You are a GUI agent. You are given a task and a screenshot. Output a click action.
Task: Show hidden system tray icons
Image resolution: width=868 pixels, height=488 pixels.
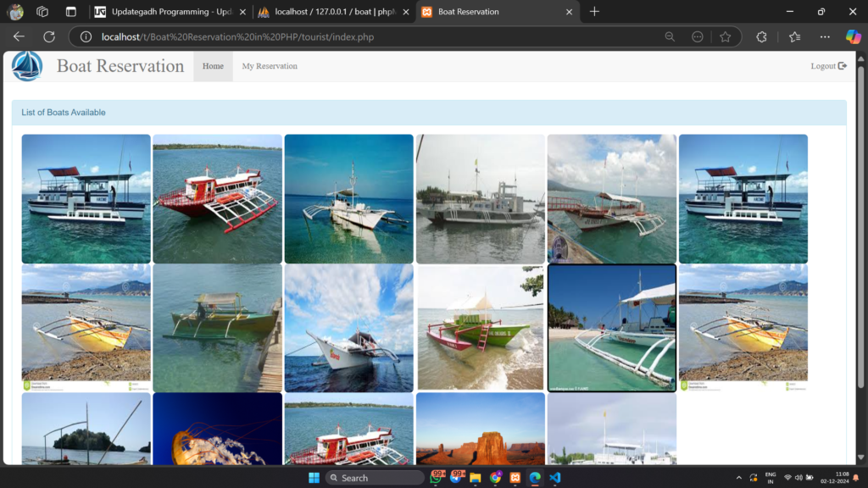tap(738, 478)
